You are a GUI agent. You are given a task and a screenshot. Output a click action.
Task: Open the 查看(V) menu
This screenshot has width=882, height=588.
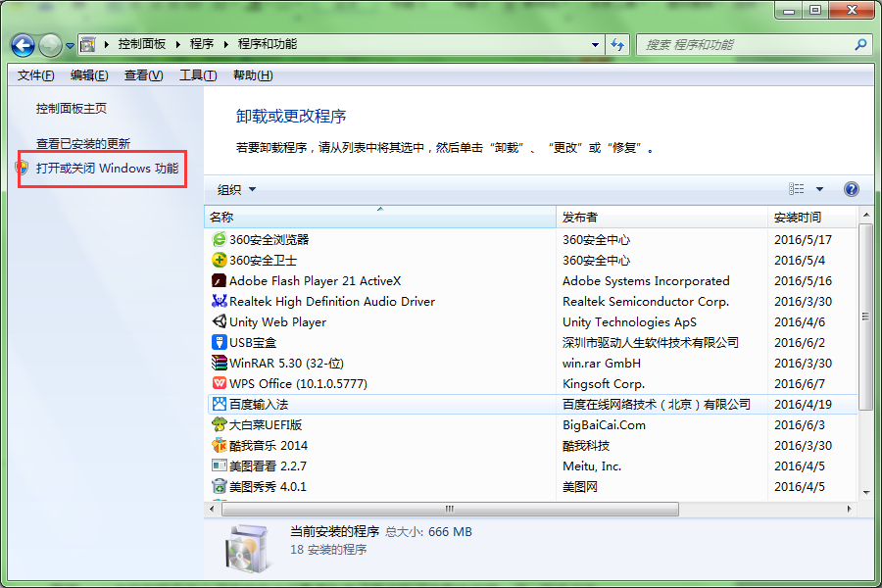[143, 75]
